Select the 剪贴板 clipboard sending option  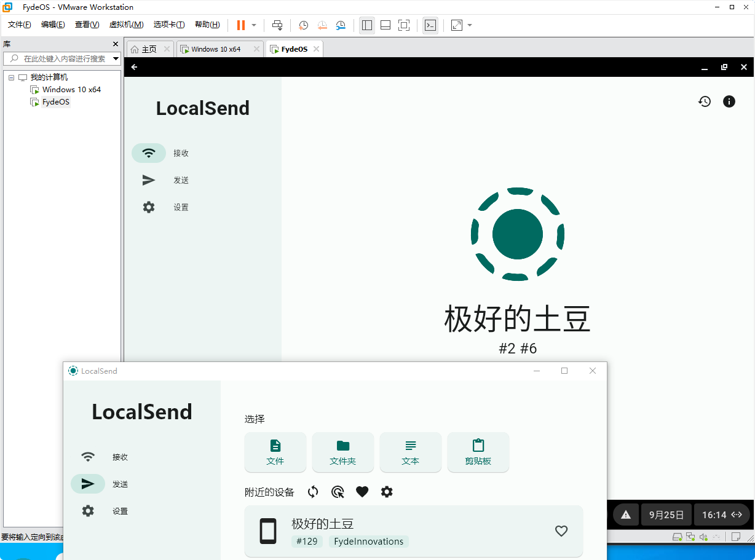click(x=478, y=452)
